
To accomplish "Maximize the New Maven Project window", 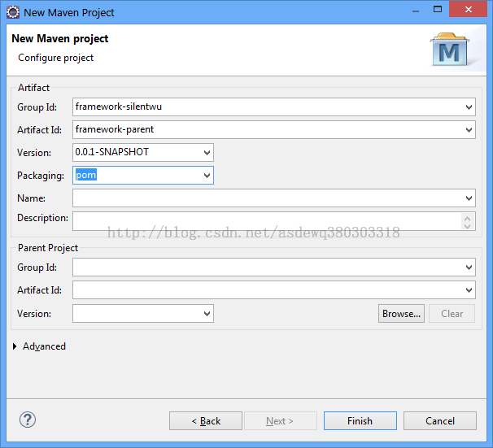I will click(x=438, y=10).
